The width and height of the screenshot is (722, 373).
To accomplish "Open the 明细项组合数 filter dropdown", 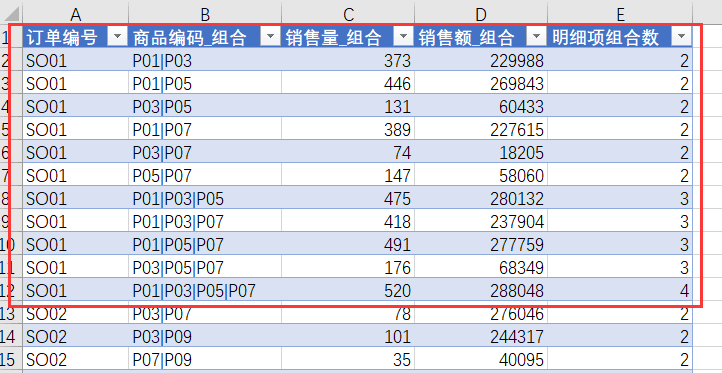I will 681,37.
